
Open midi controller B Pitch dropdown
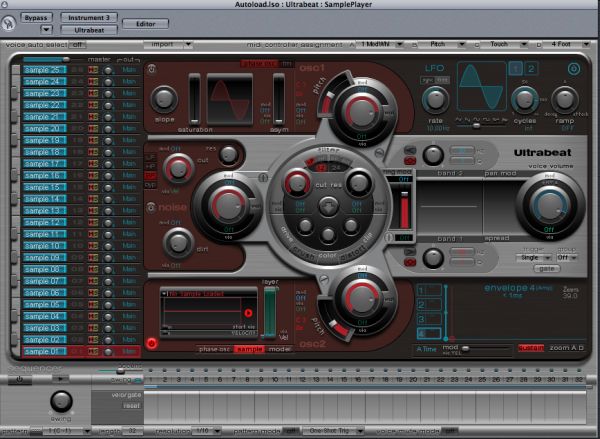click(x=442, y=44)
